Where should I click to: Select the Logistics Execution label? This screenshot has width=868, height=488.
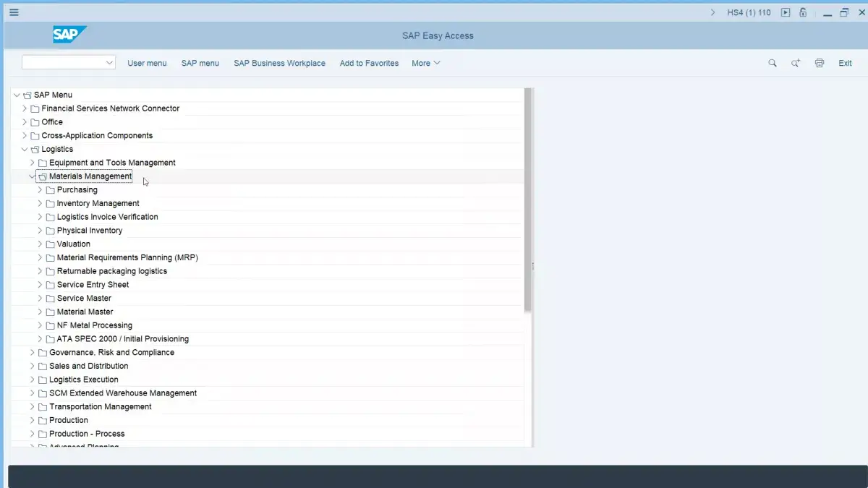(x=84, y=380)
